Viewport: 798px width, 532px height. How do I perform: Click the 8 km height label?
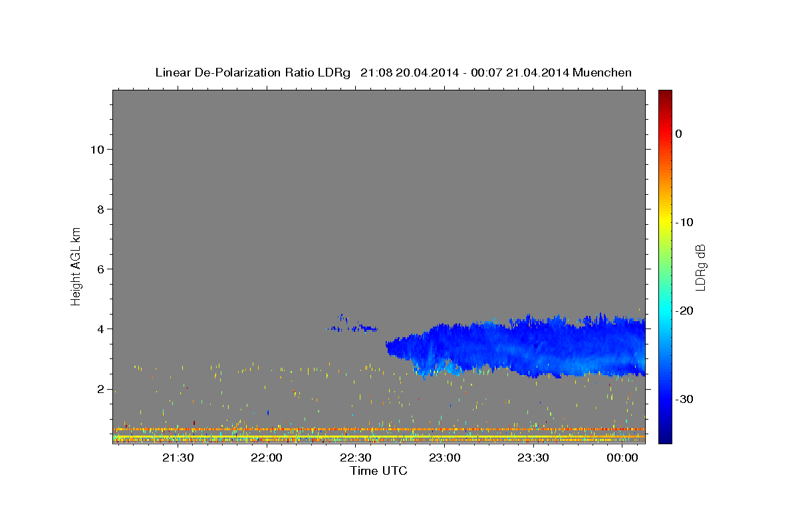click(x=100, y=209)
